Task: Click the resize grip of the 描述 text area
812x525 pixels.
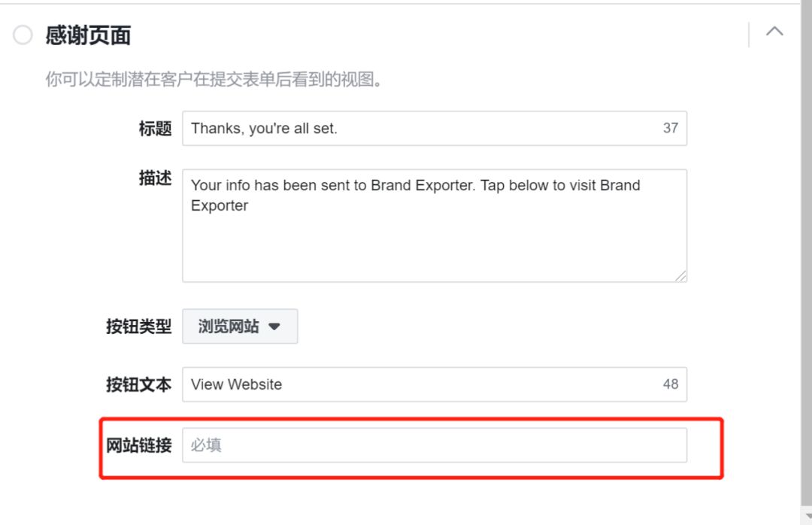Action: pos(680,276)
